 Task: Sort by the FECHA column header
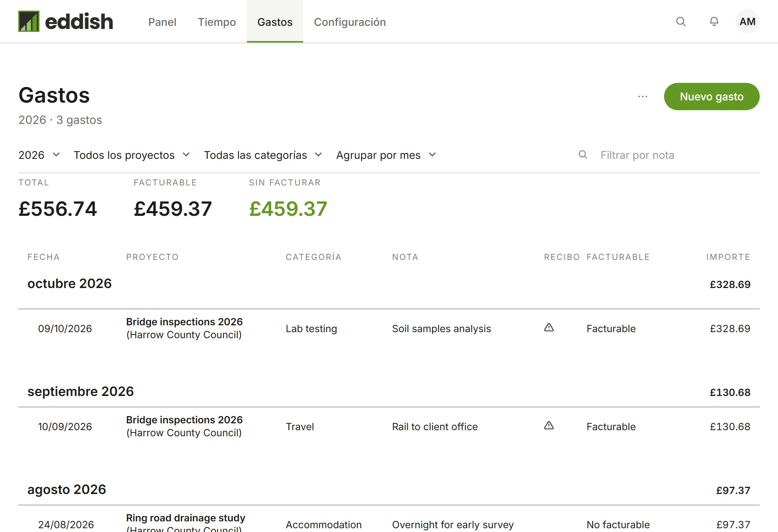(x=44, y=257)
